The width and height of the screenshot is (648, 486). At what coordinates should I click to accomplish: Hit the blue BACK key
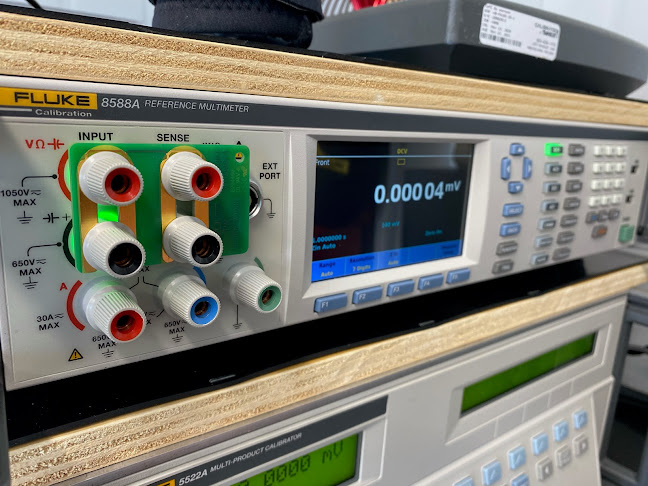(510, 229)
